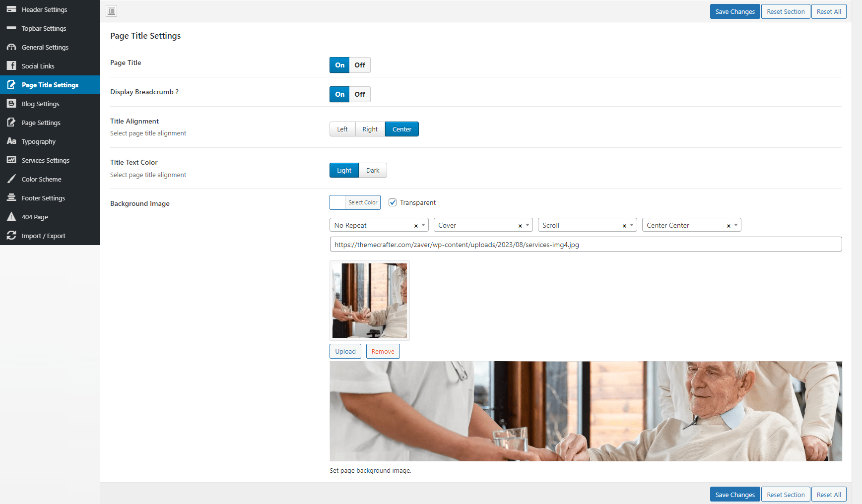The height and width of the screenshot is (504, 862).
Task: Click the 404 Page warning icon
Action: click(x=11, y=217)
